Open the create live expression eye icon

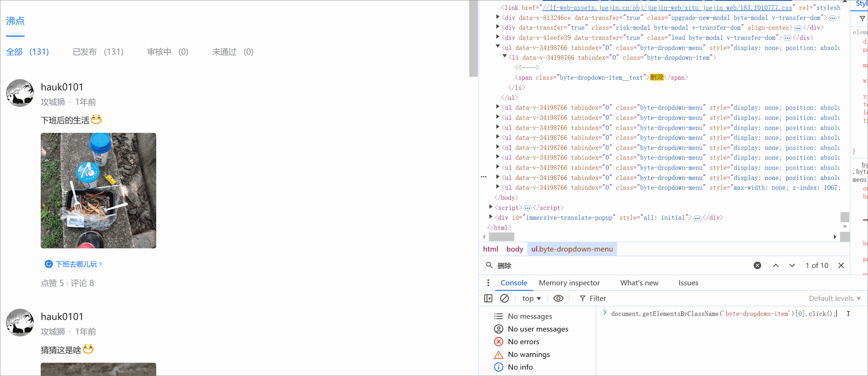pos(558,299)
